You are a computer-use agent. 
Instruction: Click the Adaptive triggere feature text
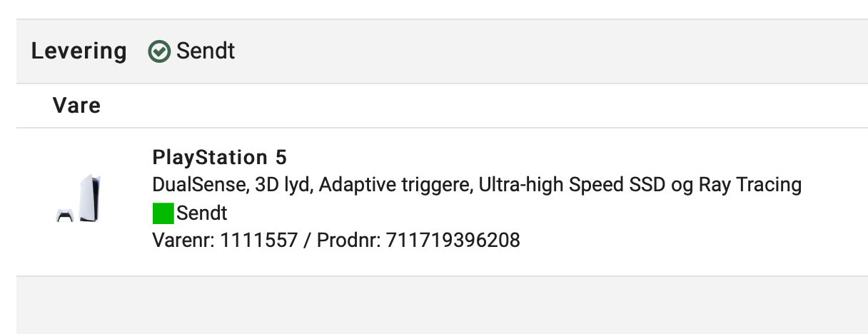(395, 186)
